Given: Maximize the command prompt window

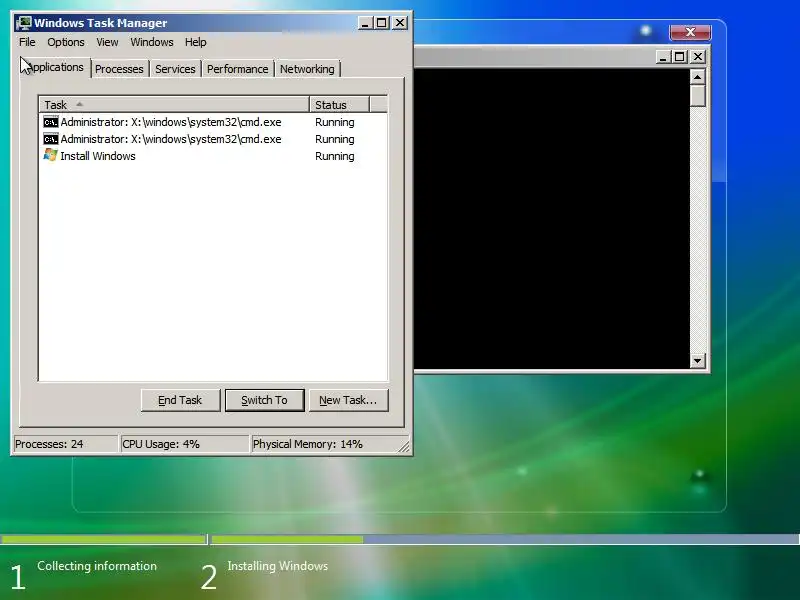Looking at the screenshot, I should tap(680, 57).
